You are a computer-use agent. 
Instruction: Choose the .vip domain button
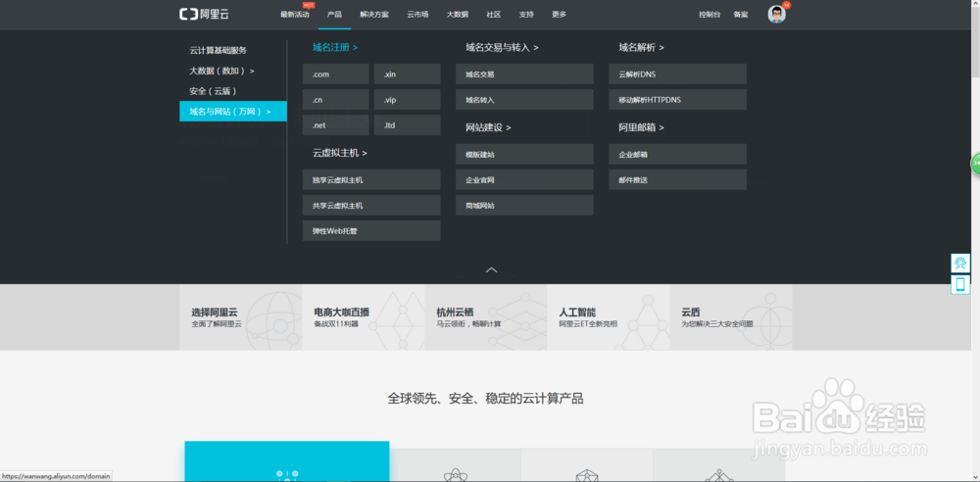[407, 99]
